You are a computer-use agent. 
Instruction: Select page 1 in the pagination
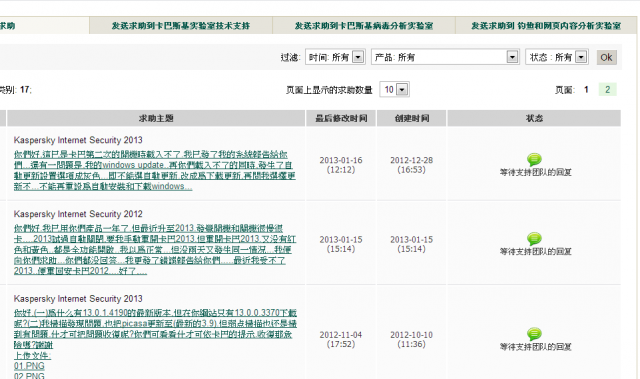[x=586, y=90]
